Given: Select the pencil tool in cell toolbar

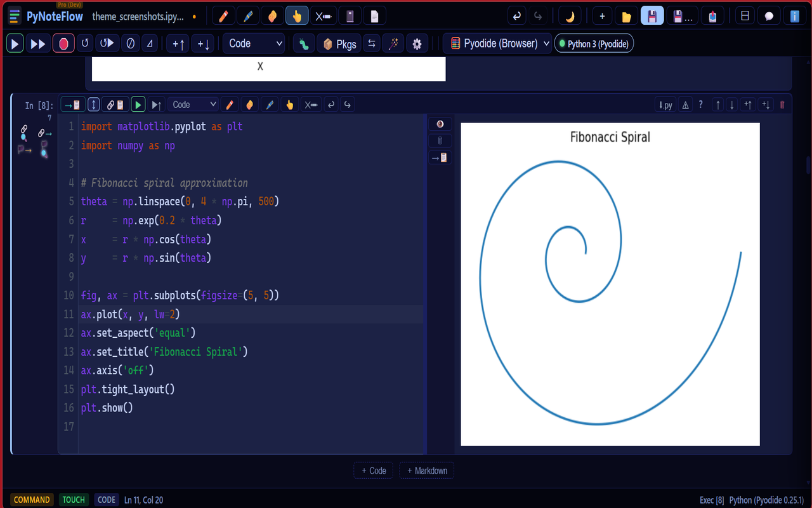Looking at the screenshot, I should point(229,105).
